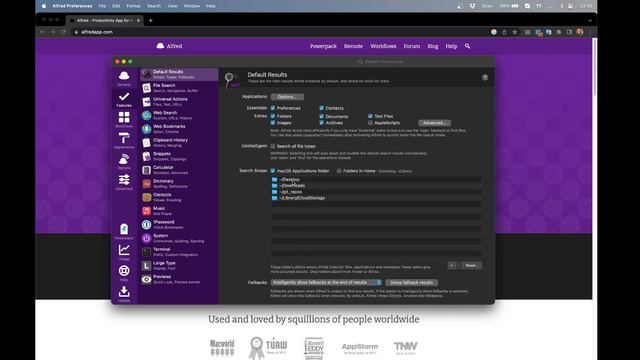Open the Advanced sliders section

[124, 182]
